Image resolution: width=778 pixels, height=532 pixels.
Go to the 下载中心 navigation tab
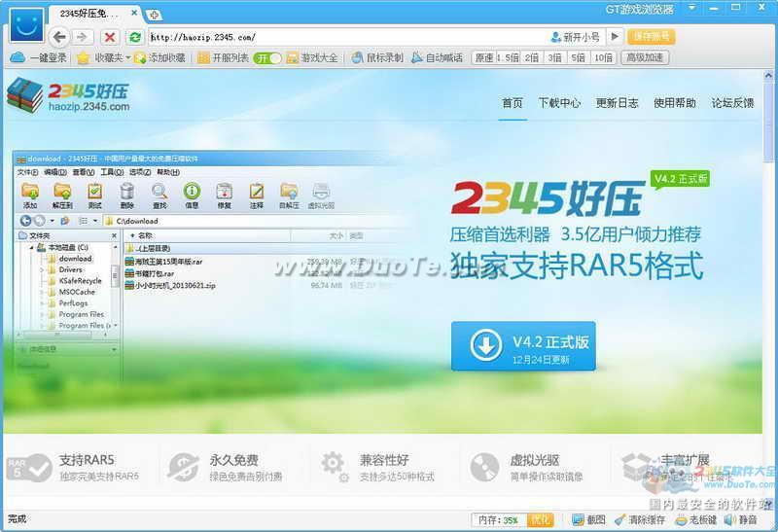(x=559, y=103)
